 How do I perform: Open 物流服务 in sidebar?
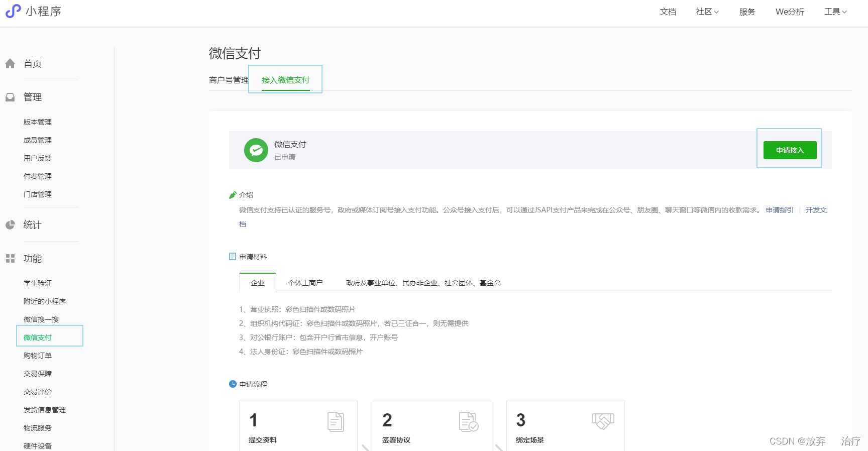coord(38,428)
